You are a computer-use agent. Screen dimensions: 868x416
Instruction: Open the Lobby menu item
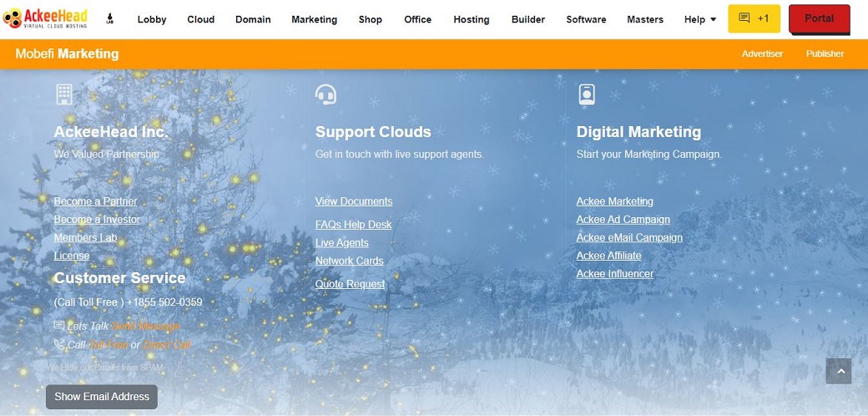tap(152, 19)
